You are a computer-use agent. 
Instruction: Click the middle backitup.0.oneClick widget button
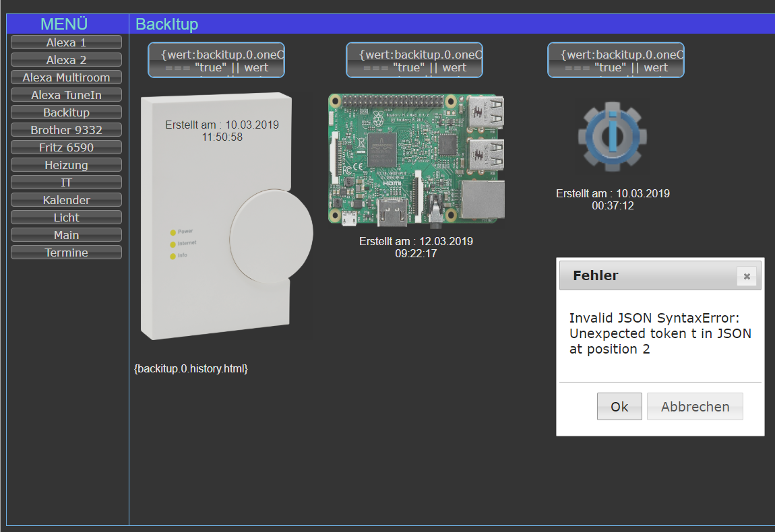pyautogui.click(x=414, y=59)
